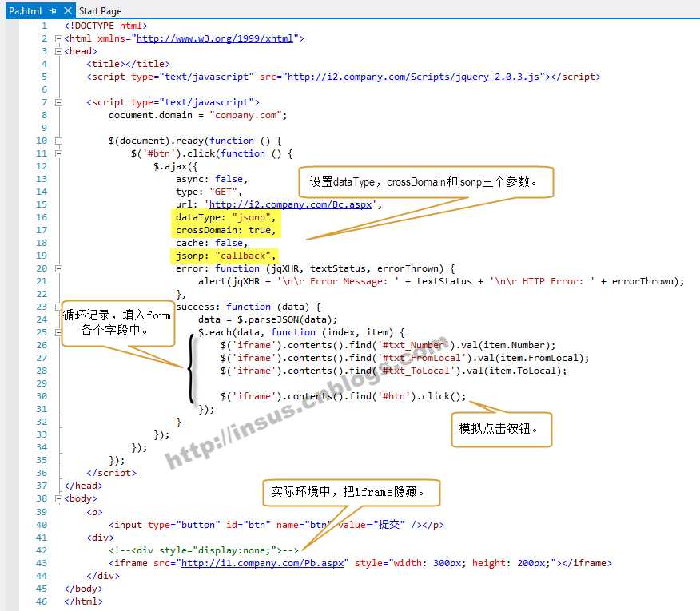Click the closing </head> tag
Screen dimensions: 700x611
coord(83,486)
